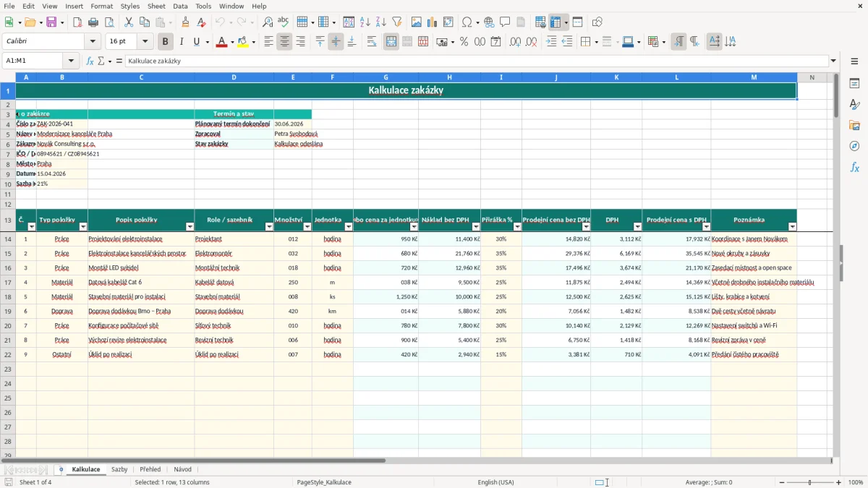Image resolution: width=868 pixels, height=488 pixels.
Task: Toggle Merge and Center Cells
Action: click(x=391, y=42)
